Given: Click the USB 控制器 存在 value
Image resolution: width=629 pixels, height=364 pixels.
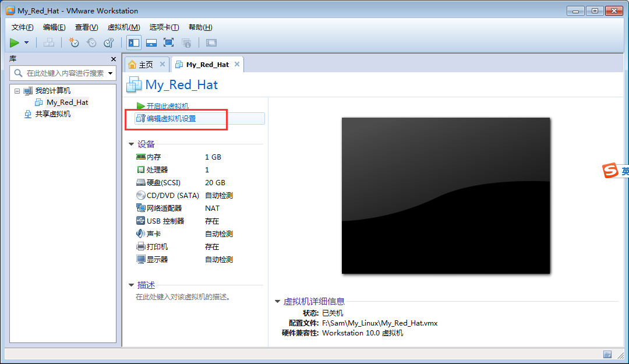Looking at the screenshot, I should [212, 221].
